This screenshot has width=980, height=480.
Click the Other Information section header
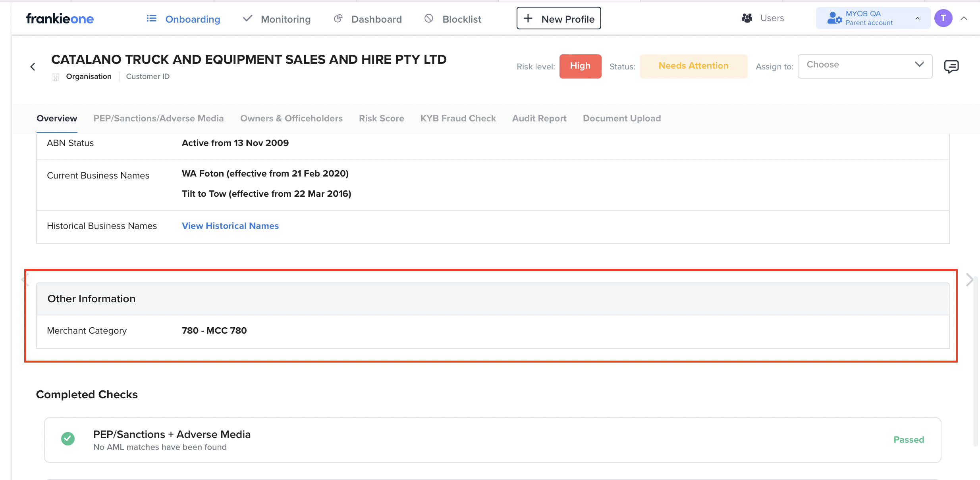click(493, 299)
